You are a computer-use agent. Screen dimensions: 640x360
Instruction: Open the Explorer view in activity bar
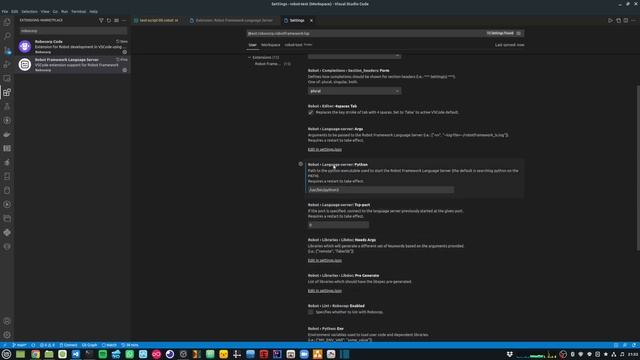click(7, 22)
